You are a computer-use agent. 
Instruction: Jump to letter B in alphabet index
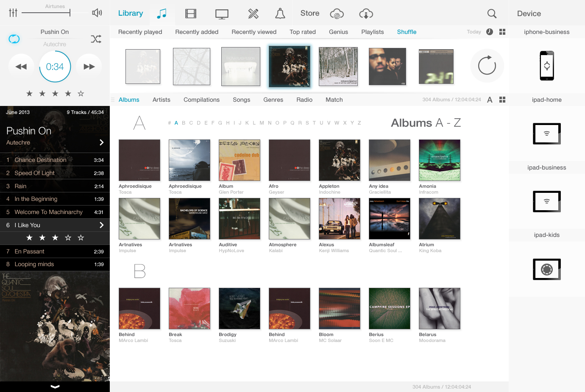pos(184,123)
